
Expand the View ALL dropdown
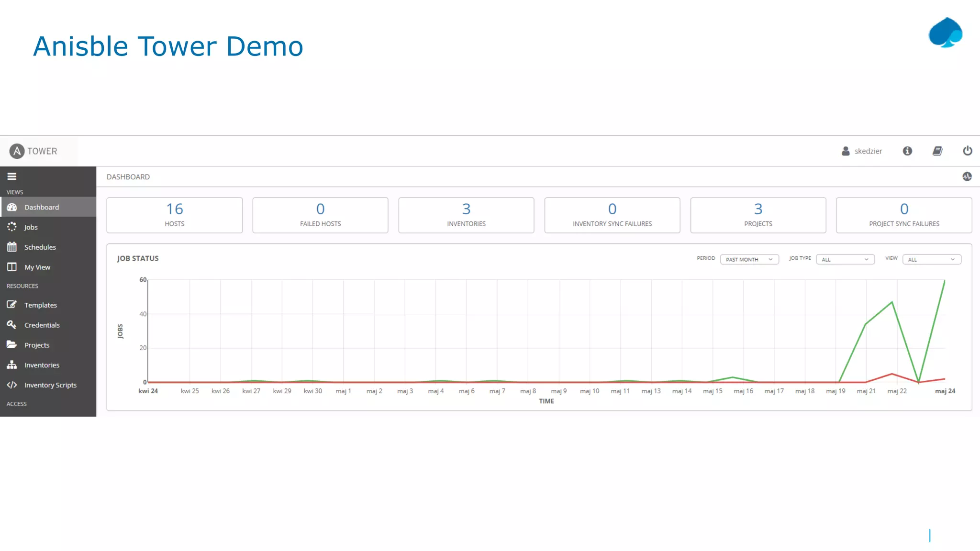[931, 259]
